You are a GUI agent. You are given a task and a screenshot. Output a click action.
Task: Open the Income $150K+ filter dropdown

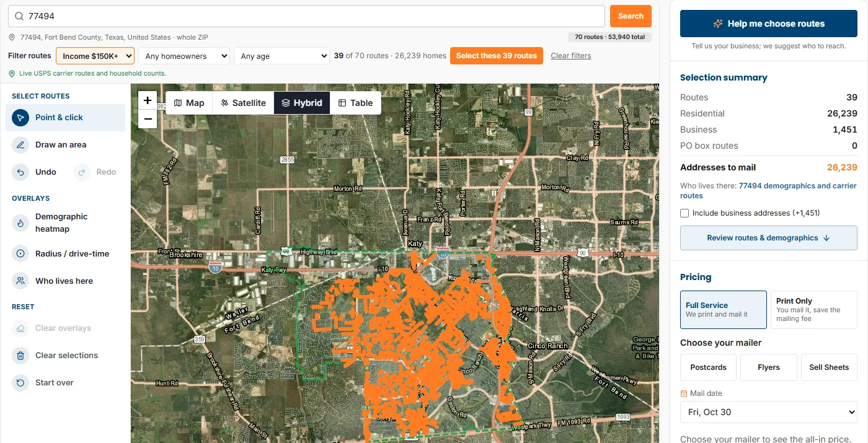(x=95, y=56)
